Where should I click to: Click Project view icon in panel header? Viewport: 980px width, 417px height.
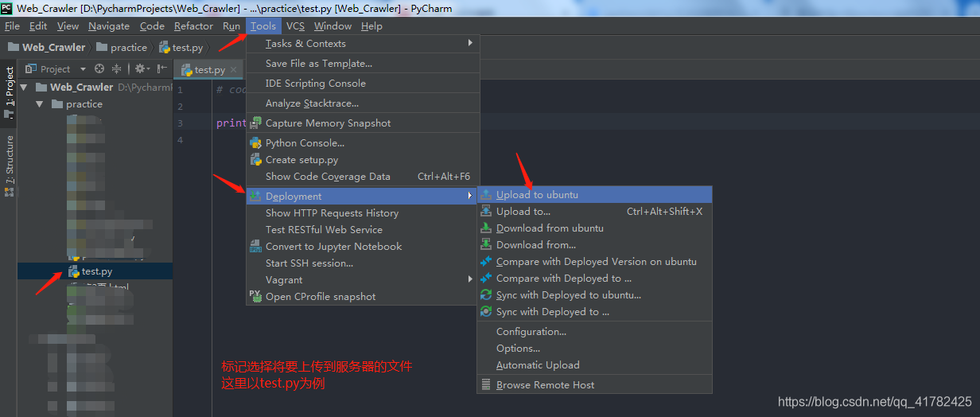[30, 69]
